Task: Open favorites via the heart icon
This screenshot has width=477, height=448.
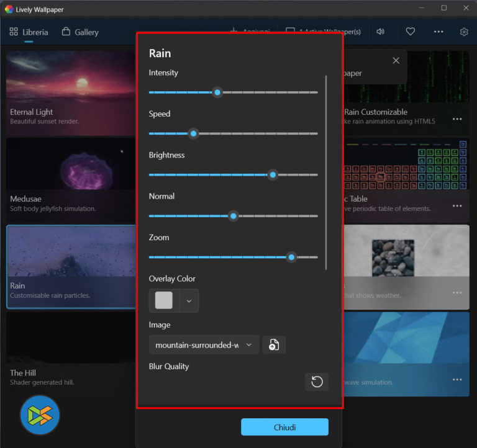Action: (x=411, y=32)
